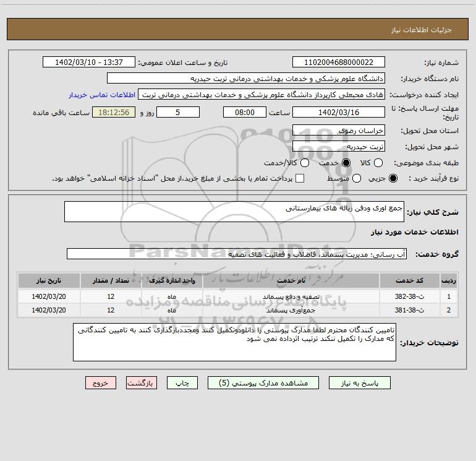Click the remaining days field showing 5
This screenshot has height=461, width=476.
point(178,112)
